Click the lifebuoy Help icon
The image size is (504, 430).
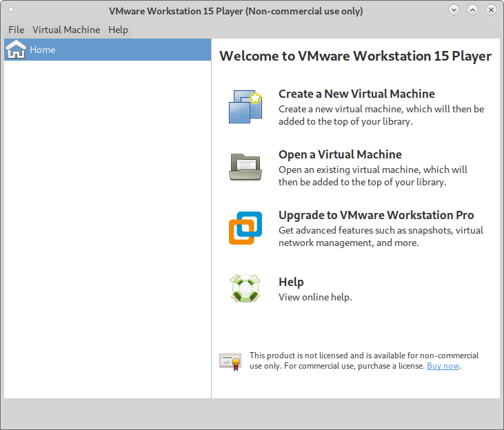[245, 289]
